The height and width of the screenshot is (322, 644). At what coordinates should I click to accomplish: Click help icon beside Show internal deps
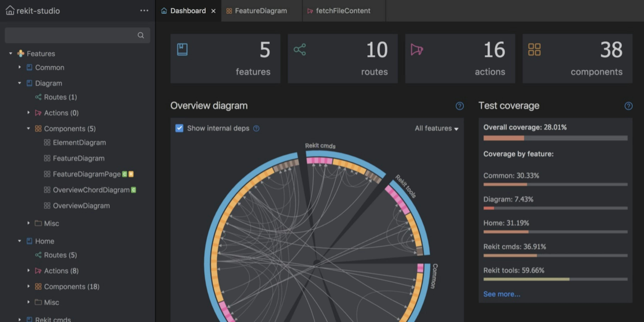(x=256, y=128)
